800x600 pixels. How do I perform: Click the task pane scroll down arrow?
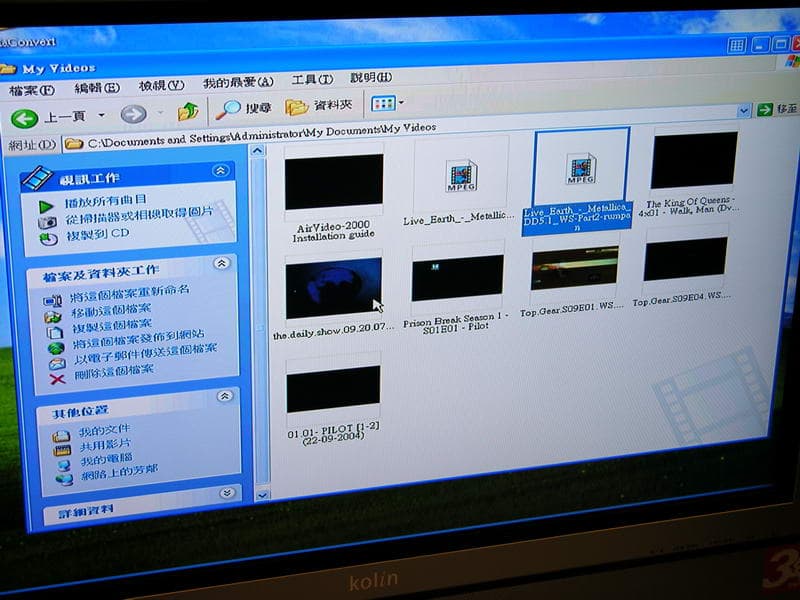(262, 494)
